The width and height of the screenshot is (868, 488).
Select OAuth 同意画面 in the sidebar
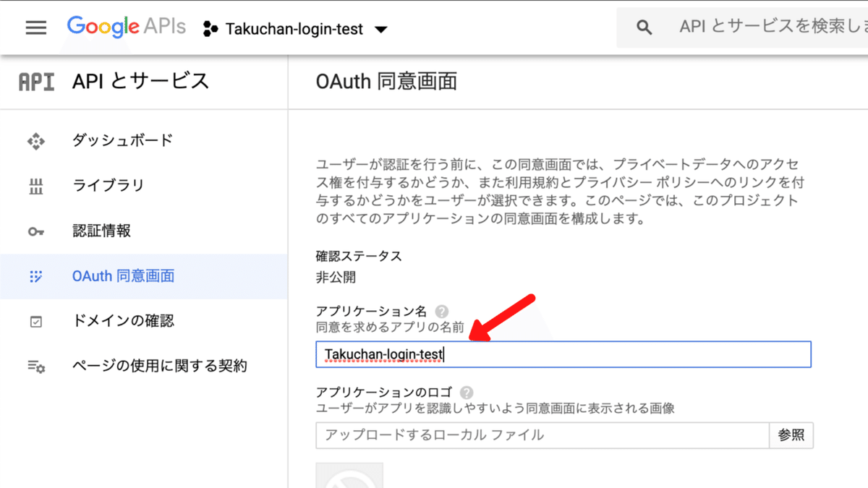(x=144, y=276)
